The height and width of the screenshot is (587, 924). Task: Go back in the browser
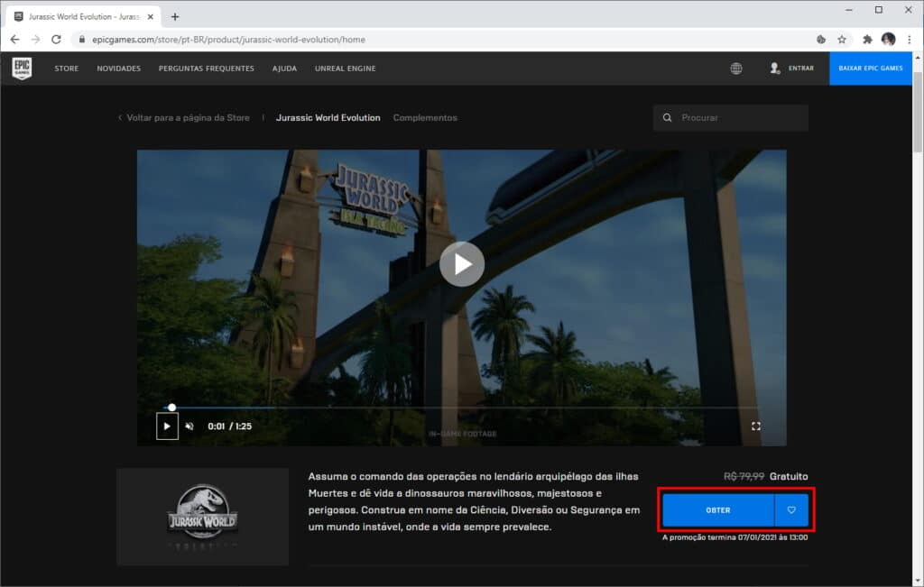coord(14,40)
